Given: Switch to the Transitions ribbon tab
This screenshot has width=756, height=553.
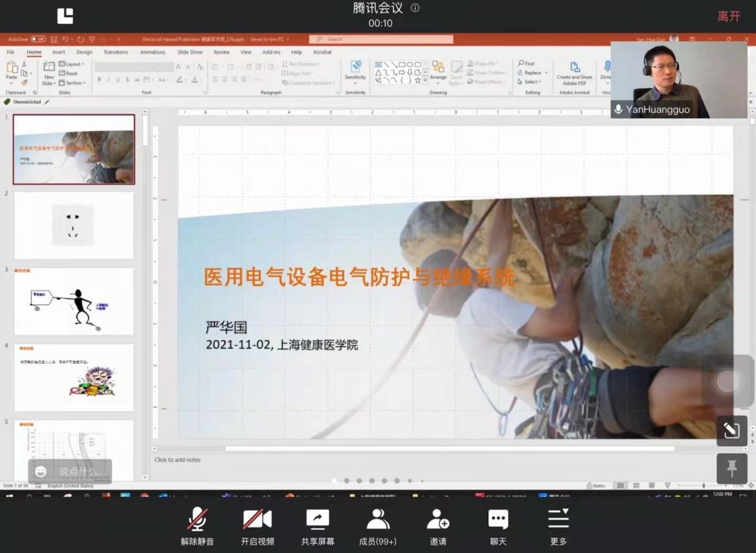Looking at the screenshot, I should click(x=116, y=52).
